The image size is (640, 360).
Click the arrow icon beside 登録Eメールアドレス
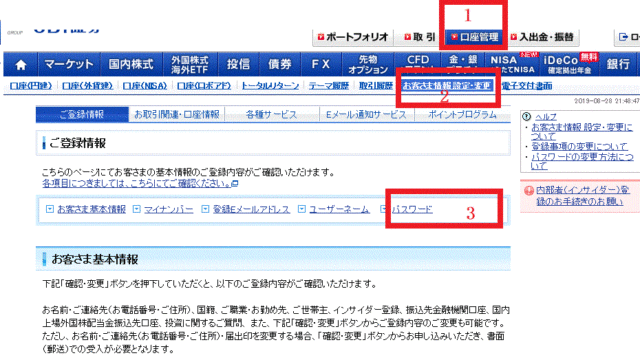tap(205, 209)
